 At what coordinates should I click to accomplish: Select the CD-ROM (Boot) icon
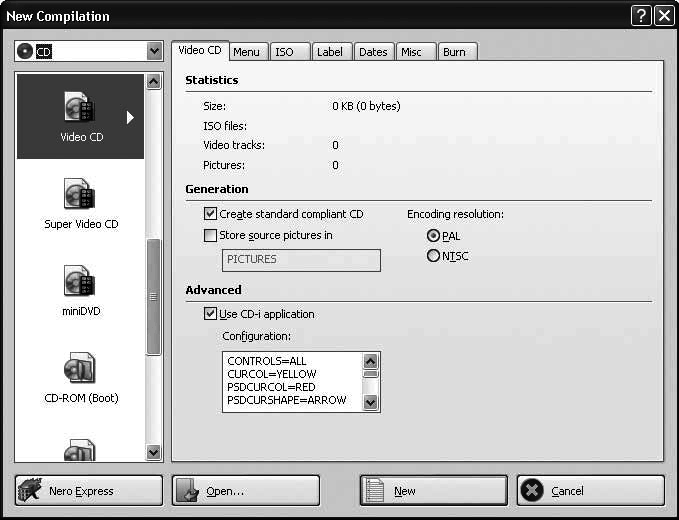[80, 368]
